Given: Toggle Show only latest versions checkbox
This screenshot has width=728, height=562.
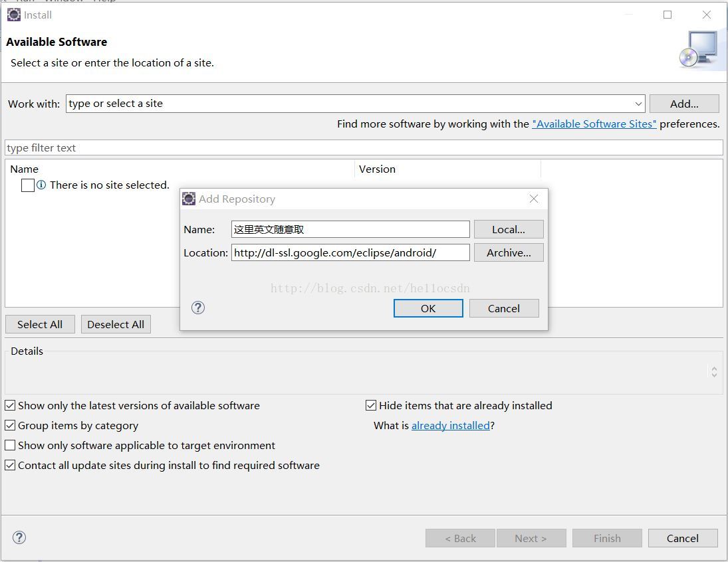Looking at the screenshot, I should click(10, 405).
